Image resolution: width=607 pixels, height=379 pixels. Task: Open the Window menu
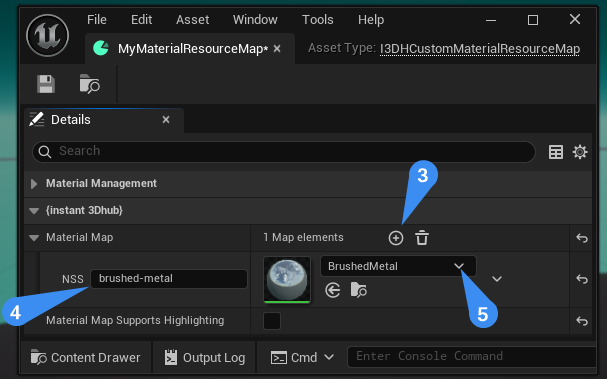pyautogui.click(x=255, y=19)
